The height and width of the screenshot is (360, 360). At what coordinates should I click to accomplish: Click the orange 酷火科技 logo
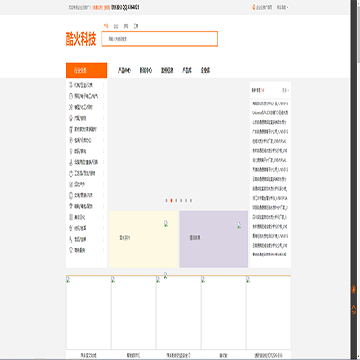point(81,39)
